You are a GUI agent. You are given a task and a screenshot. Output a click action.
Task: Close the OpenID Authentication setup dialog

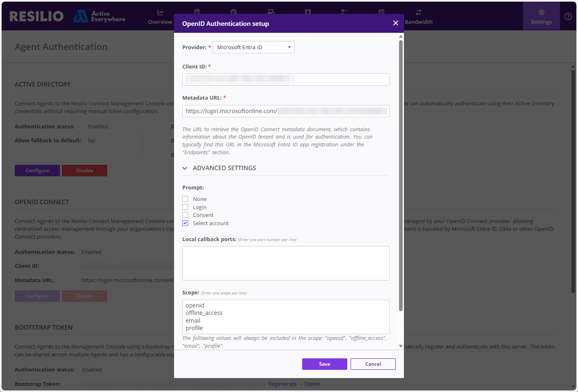396,23
